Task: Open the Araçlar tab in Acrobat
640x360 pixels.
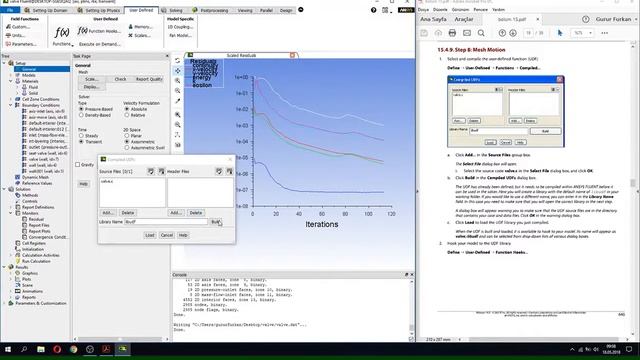Action: pyautogui.click(x=464, y=19)
